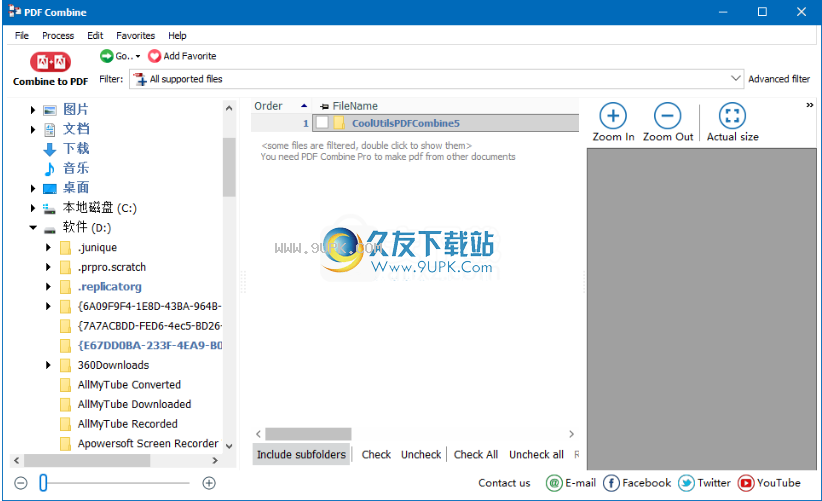Open the YouTube icon link
The height and width of the screenshot is (501, 822).
click(x=745, y=483)
